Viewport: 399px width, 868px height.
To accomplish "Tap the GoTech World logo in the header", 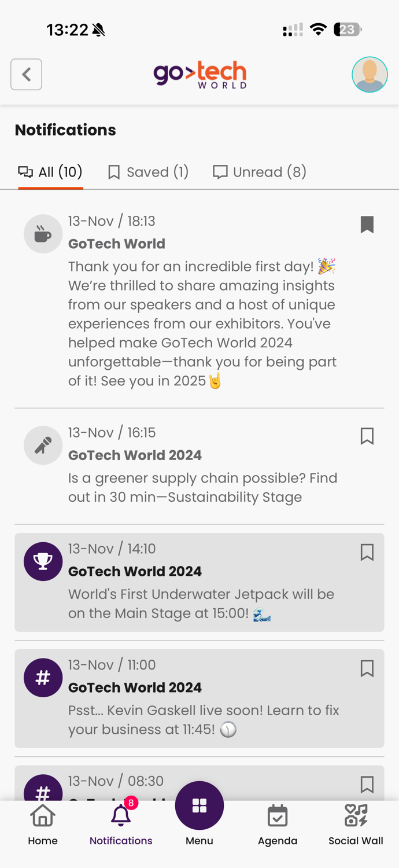I will point(199,74).
